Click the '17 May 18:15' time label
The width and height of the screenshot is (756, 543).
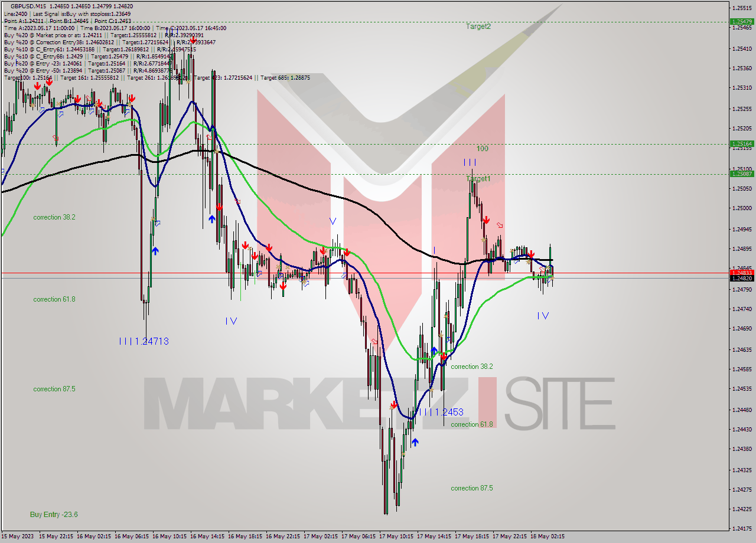coord(472,537)
